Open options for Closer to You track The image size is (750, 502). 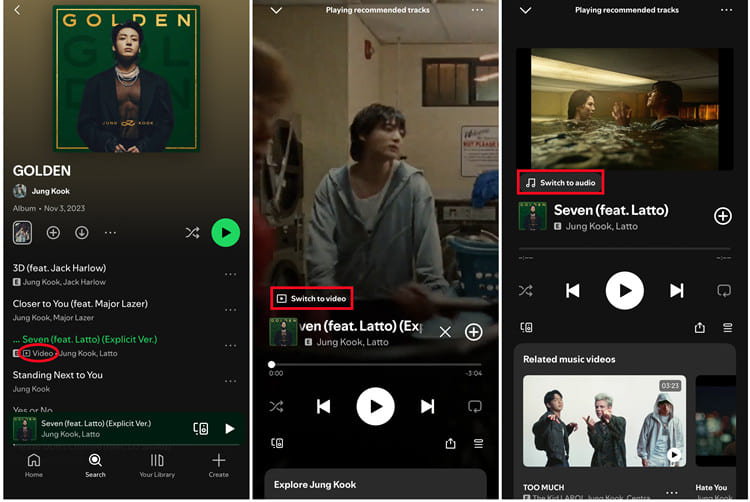[x=231, y=310]
